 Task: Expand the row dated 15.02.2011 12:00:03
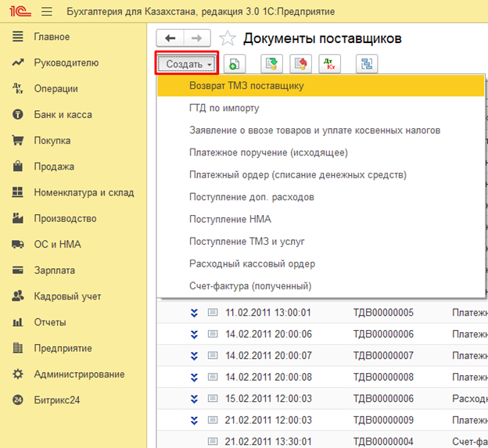(x=194, y=399)
